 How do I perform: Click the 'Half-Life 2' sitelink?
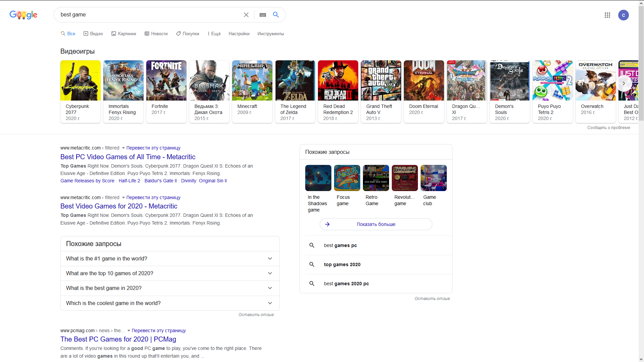pos(129,181)
